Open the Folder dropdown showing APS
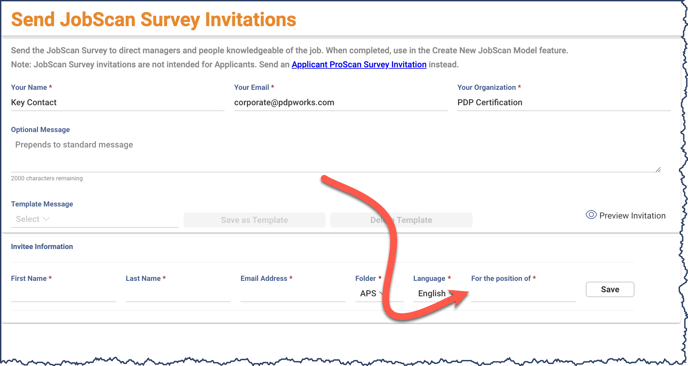The width and height of the screenshot is (688, 366). (x=379, y=294)
